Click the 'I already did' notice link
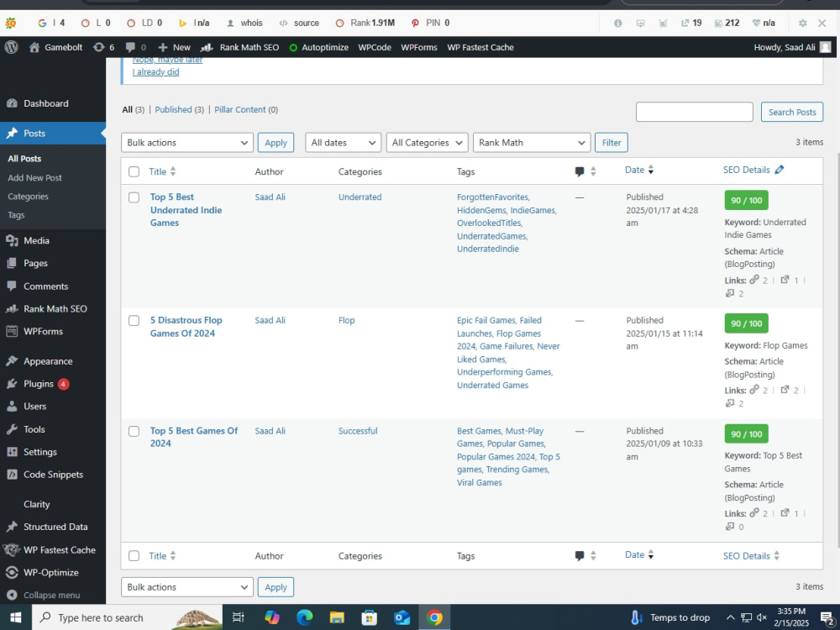The width and height of the screenshot is (840, 630). [156, 71]
